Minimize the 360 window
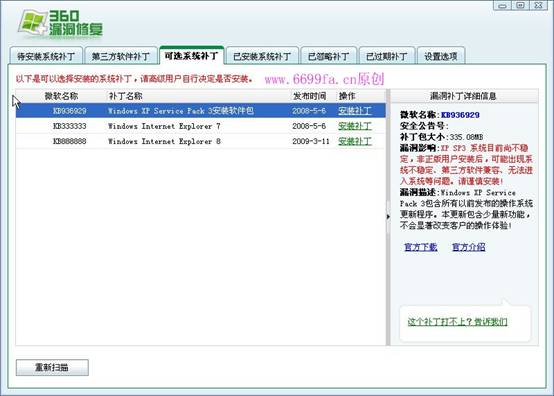 click(502, 5)
